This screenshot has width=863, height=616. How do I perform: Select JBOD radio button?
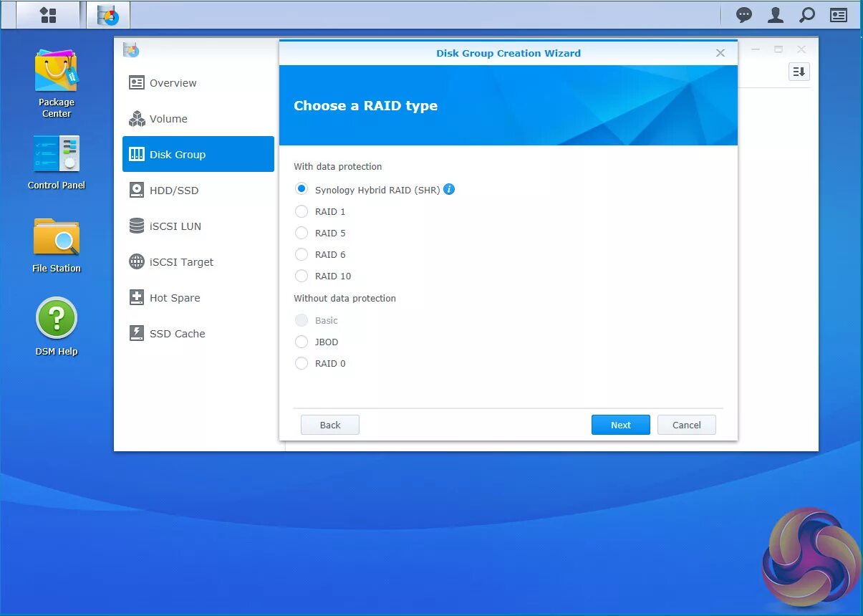(302, 342)
